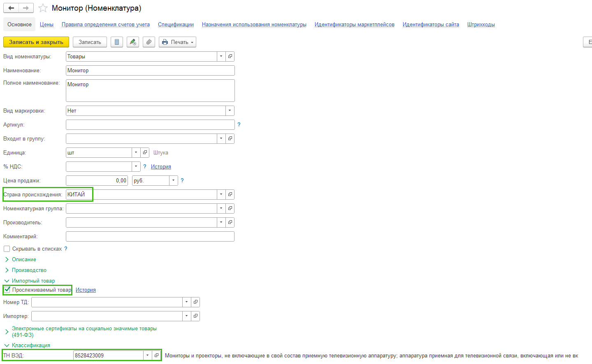
Task: Open Единица dropdown arrow
Action: [136, 152]
